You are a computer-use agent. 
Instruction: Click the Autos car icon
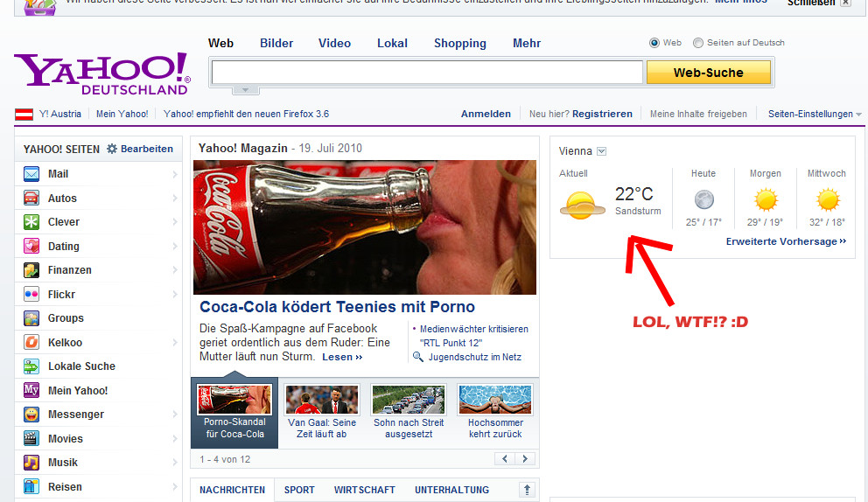[31, 198]
